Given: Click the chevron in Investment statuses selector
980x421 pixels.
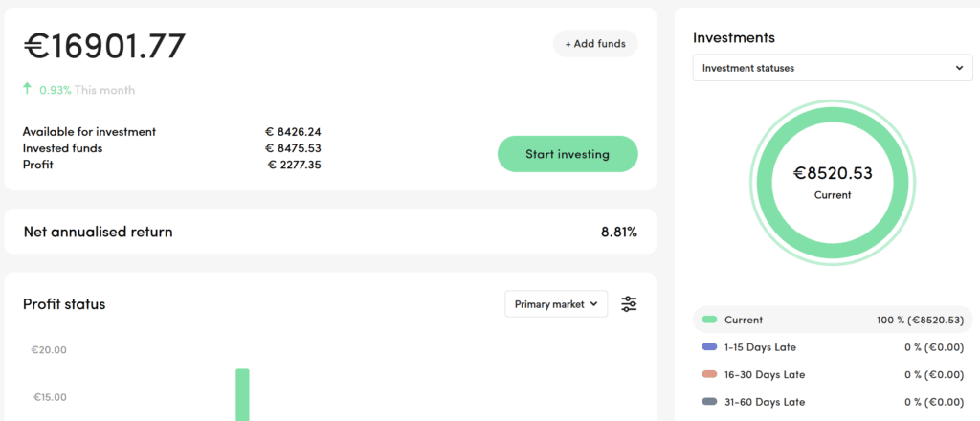Looking at the screenshot, I should click(x=959, y=68).
